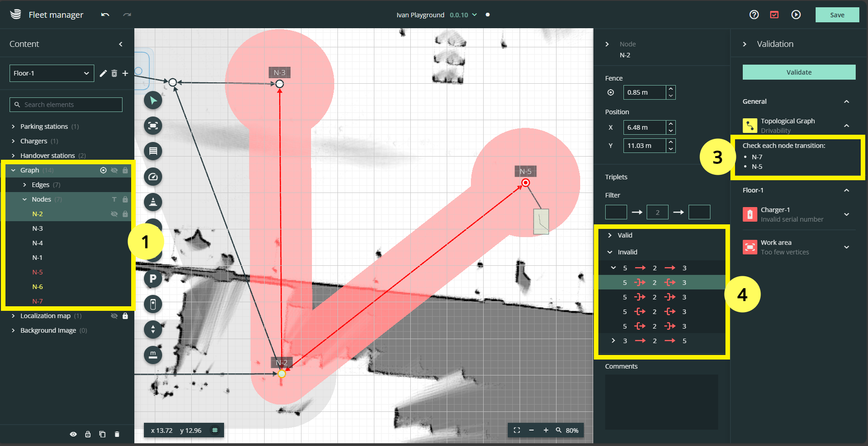Activate the fit-to-view tool
This screenshot has height=446, width=868.
(153, 126)
